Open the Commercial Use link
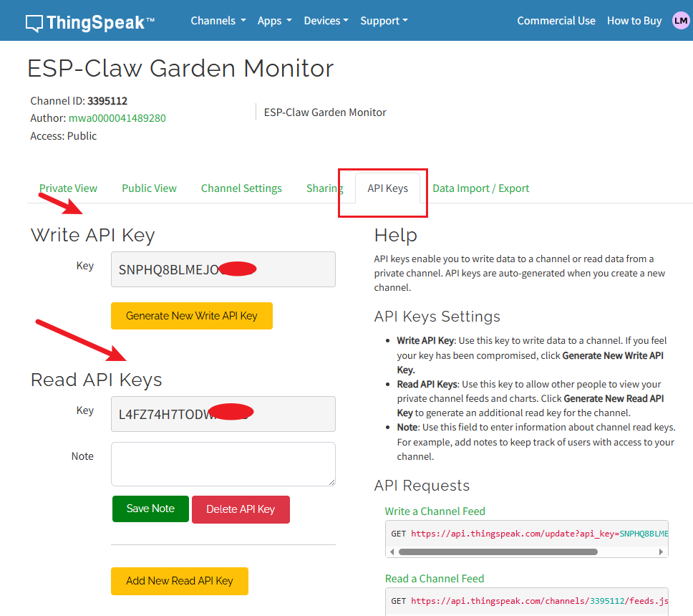The width and height of the screenshot is (693, 616). [556, 21]
